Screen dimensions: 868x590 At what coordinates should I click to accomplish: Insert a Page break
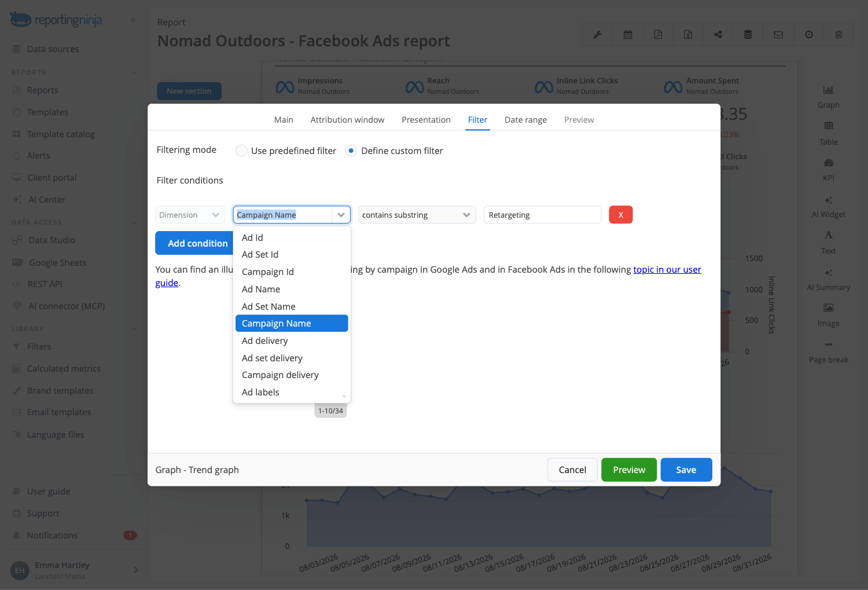pyautogui.click(x=829, y=352)
